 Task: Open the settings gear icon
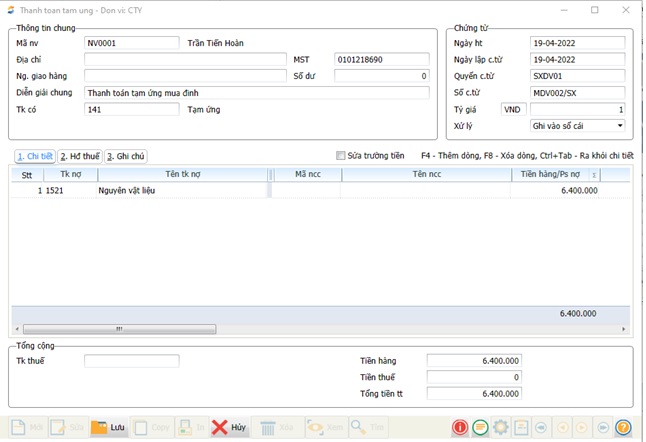tap(500, 428)
